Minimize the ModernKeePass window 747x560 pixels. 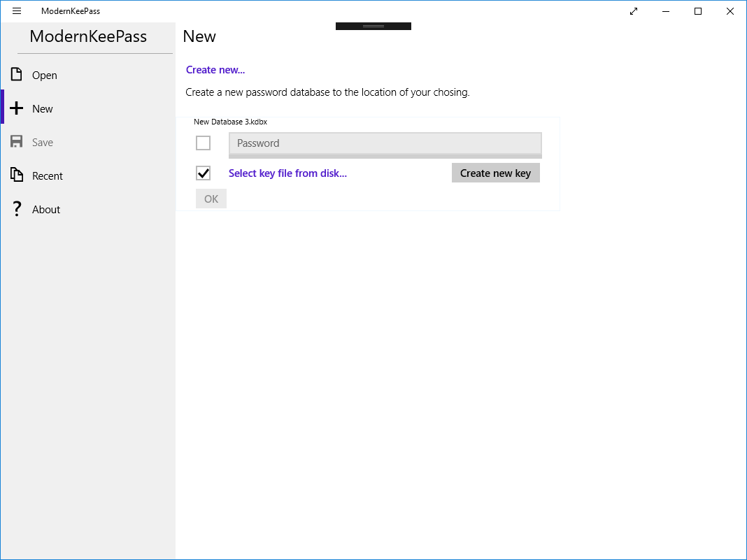click(666, 11)
